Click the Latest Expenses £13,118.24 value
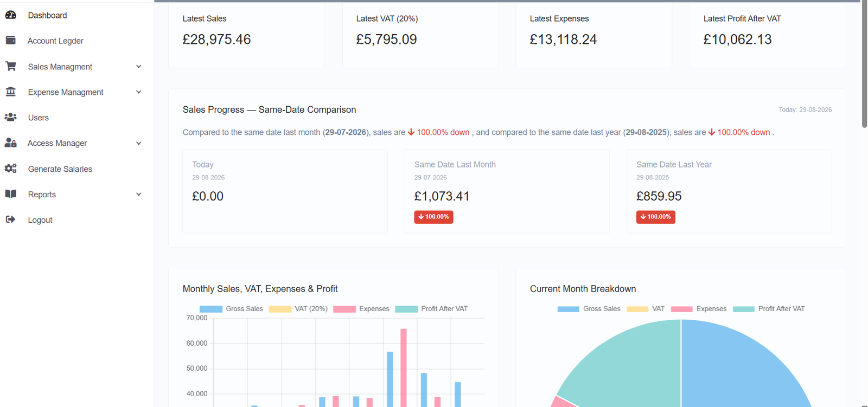 [563, 40]
